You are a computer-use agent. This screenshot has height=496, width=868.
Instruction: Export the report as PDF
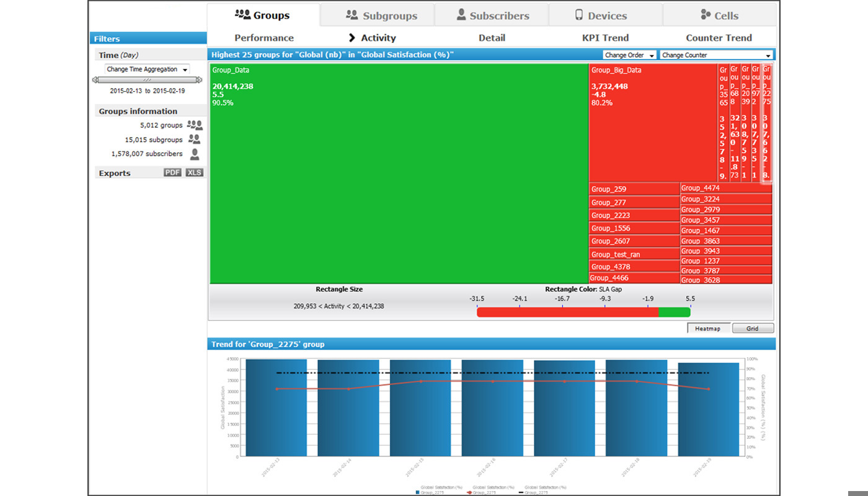coord(172,172)
